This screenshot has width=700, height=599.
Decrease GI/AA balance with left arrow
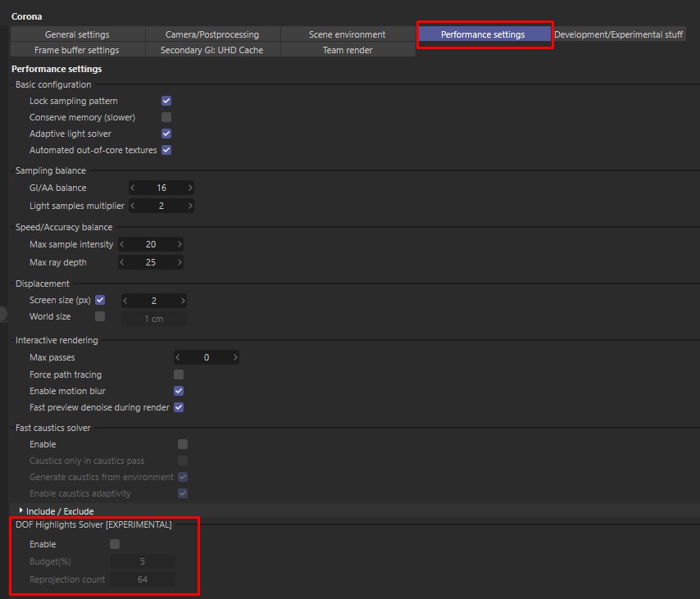point(133,188)
